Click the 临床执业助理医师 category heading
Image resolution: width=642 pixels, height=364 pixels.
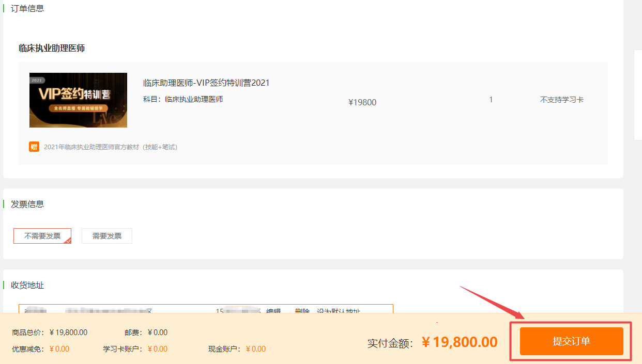pos(52,48)
